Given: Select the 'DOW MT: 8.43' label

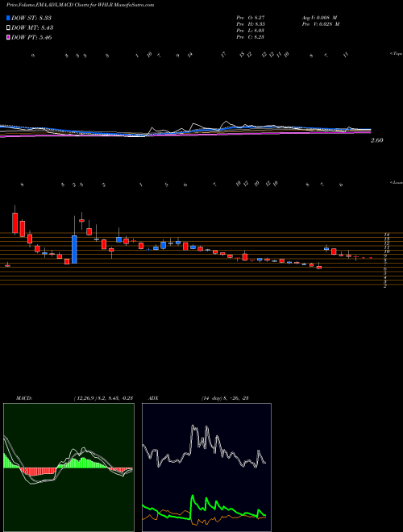Looking at the screenshot, I should pos(32,28).
